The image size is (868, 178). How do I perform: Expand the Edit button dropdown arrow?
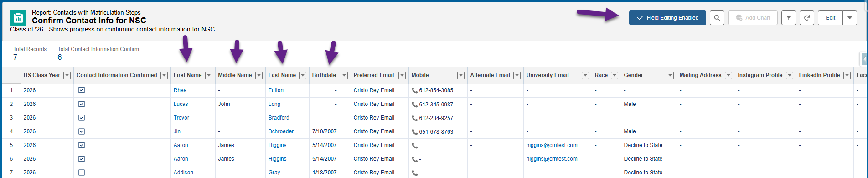click(x=850, y=18)
